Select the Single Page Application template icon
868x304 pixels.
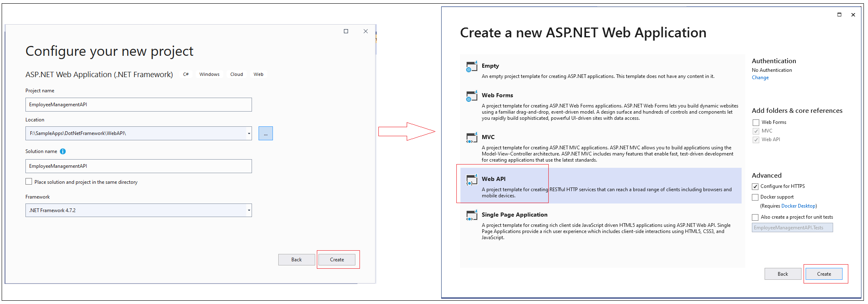pos(472,215)
